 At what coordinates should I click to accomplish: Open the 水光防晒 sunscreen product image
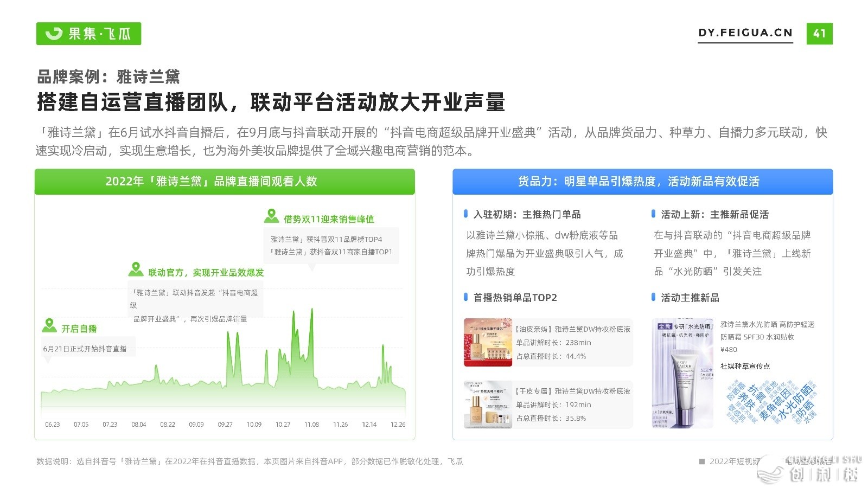coord(682,374)
